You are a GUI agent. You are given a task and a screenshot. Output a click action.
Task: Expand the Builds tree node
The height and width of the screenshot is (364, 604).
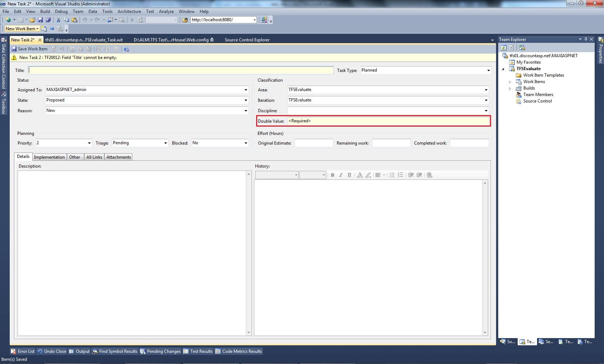[x=510, y=88]
